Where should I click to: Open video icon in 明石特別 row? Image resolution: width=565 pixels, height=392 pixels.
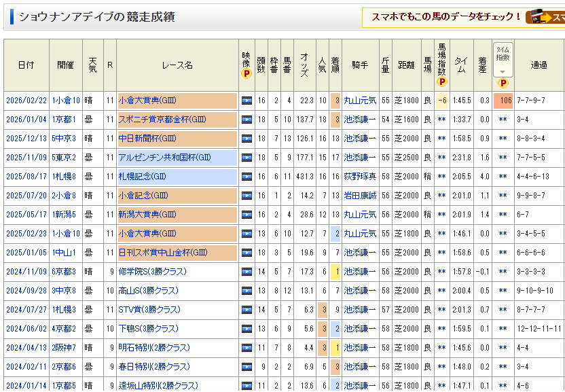[247, 348]
